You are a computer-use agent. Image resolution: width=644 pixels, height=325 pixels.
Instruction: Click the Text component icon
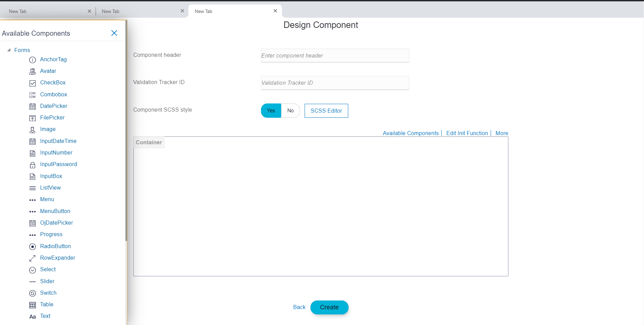click(x=32, y=316)
